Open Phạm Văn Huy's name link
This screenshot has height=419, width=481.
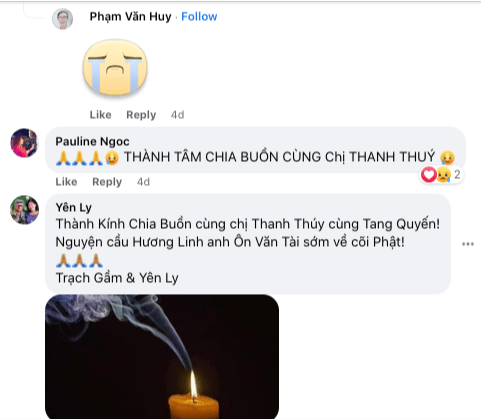point(130,16)
